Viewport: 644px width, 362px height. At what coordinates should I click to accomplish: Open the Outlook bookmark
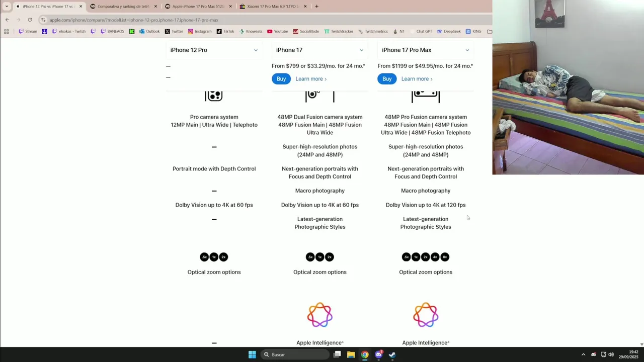(x=149, y=31)
